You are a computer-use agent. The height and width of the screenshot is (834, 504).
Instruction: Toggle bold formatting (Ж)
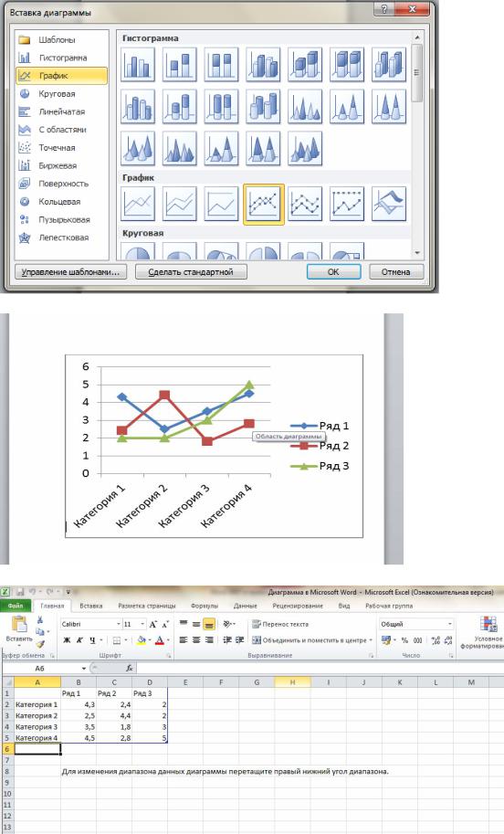pyautogui.click(x=67, y=639)
